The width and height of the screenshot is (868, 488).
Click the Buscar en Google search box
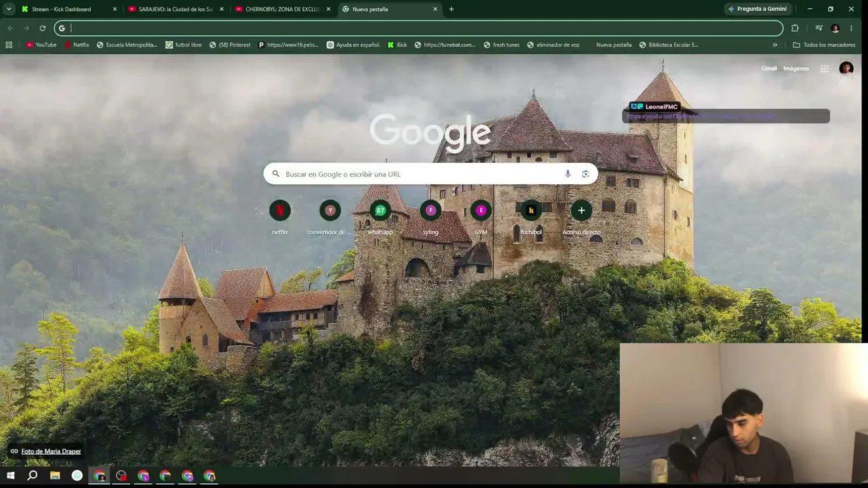431,174
